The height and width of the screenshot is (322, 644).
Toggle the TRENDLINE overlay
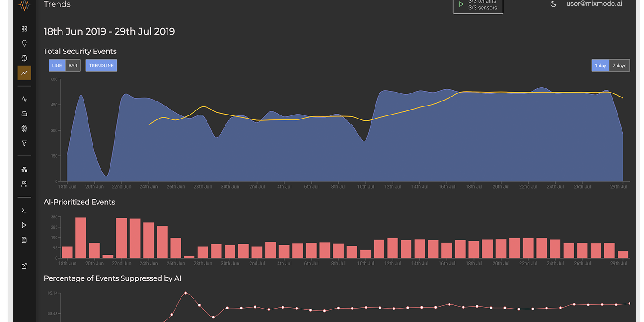[101, 66]
